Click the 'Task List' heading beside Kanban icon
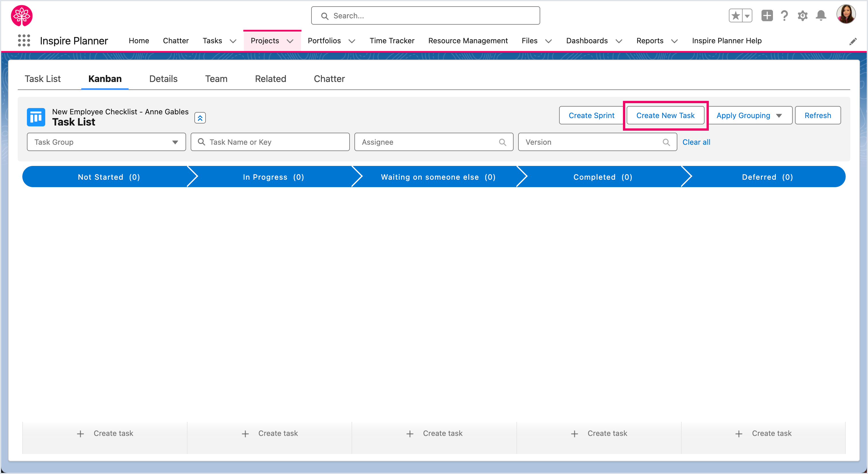Image resolution: width=868 pixels, height=474 pixels. (x=74, y=122)
